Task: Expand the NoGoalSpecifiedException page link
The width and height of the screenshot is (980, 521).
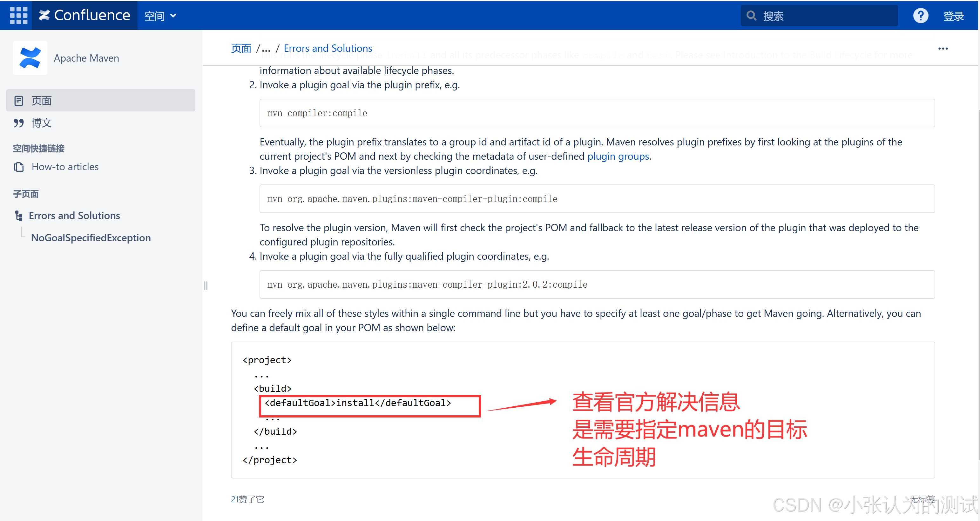Action: pyautogui.click(x=90, y=237)
